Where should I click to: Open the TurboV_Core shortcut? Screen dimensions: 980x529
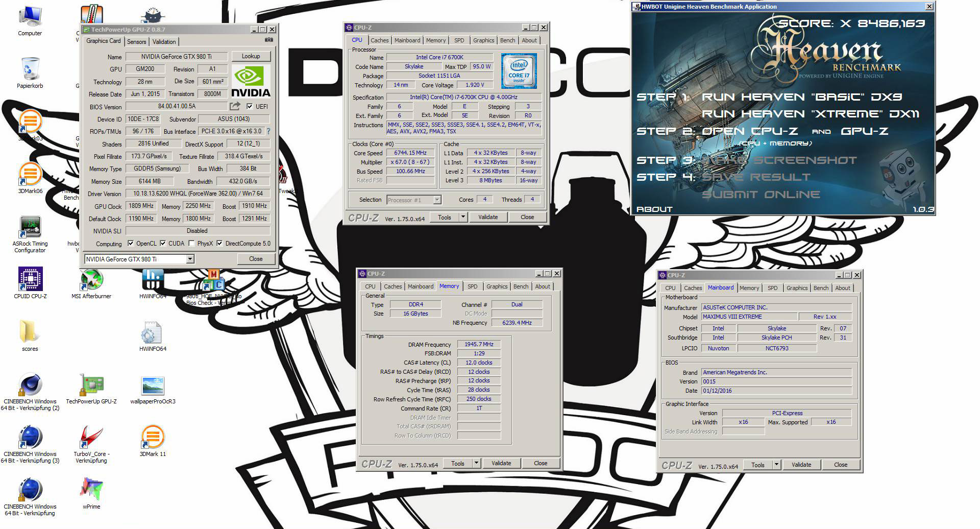(x=91, y=445)
